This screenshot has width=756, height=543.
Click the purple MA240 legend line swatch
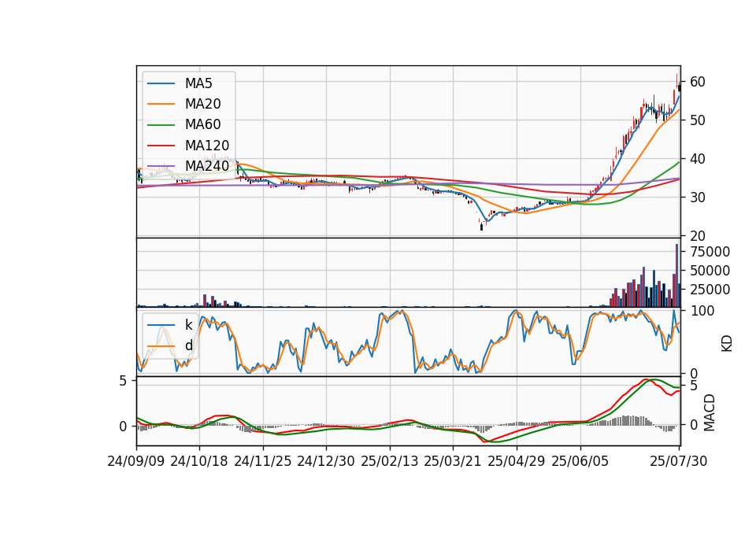(161, 166)
